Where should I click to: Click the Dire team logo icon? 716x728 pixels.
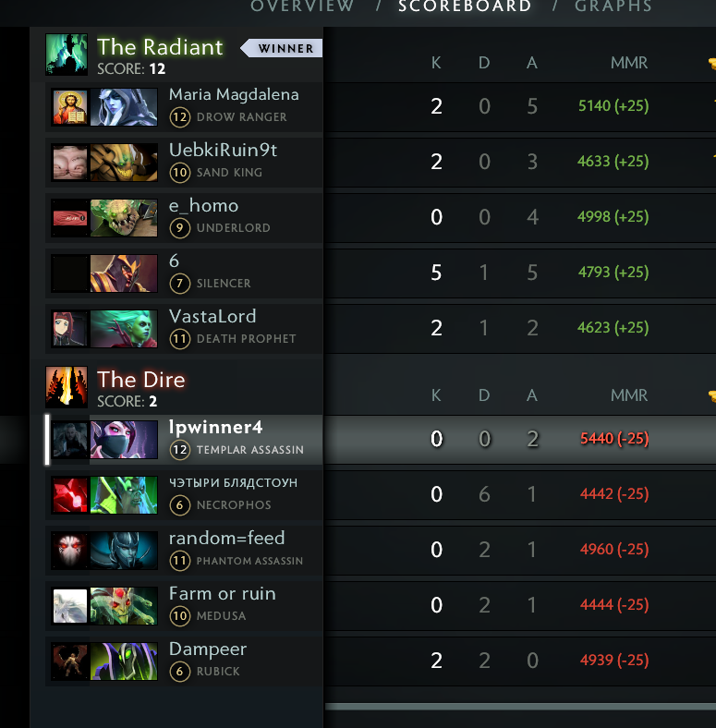tap(67, 387)
